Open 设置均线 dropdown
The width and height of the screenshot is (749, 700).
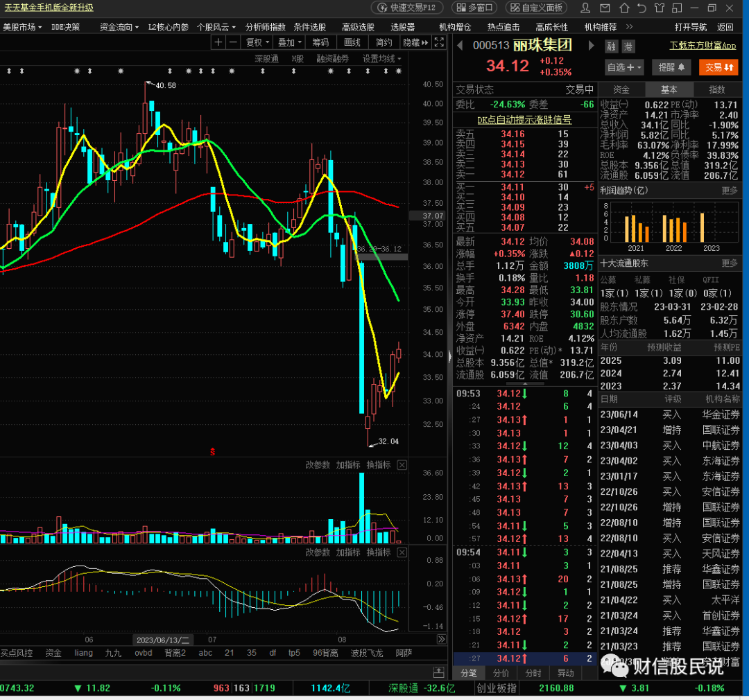[x=381, y=59]
